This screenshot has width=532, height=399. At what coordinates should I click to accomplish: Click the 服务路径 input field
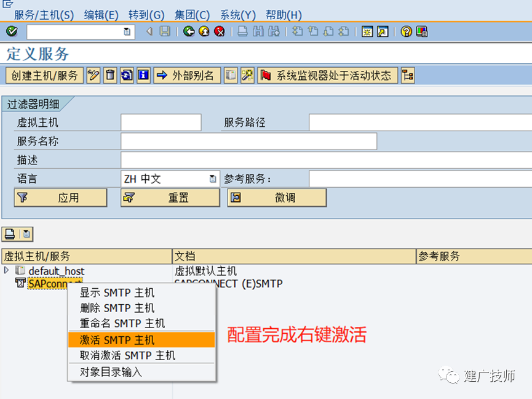(x=421, y=123)
